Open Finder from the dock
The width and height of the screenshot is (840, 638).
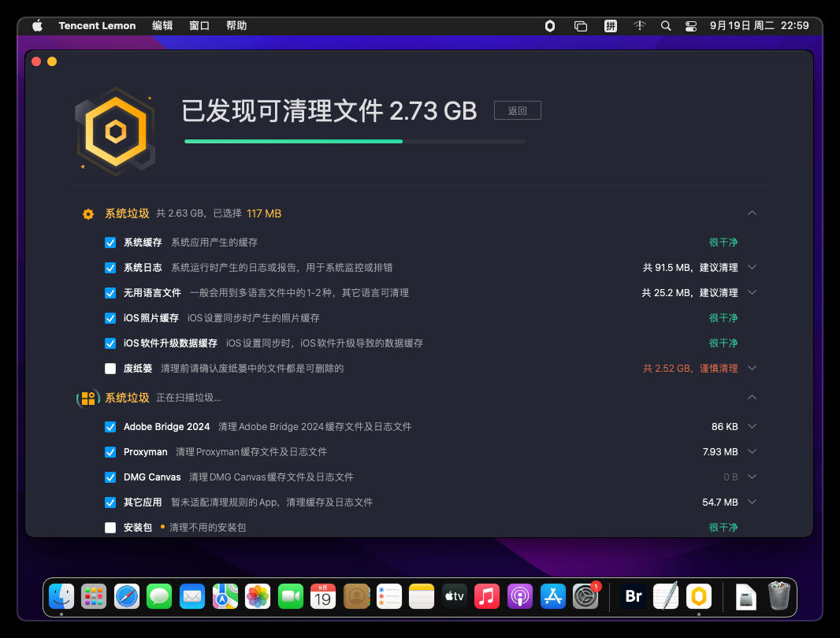tap(61, 596)
